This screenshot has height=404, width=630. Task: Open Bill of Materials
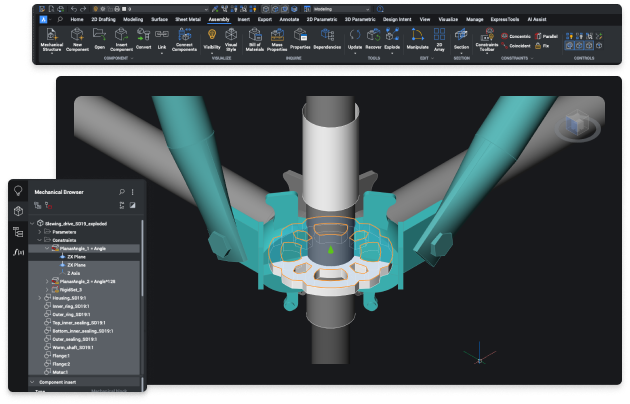pos(255,39)
